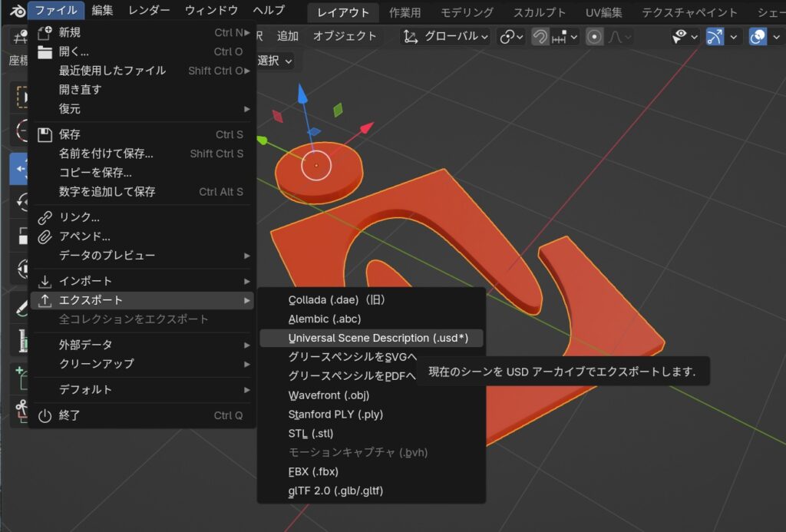786x532 pixels.
Task: Expand the 外部データ submenu
Action: tap(142, 345)
